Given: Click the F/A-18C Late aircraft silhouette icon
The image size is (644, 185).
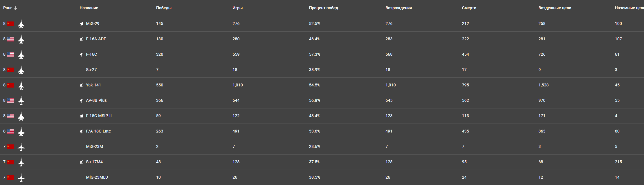Looking at the screenshot, I should 21,131.
